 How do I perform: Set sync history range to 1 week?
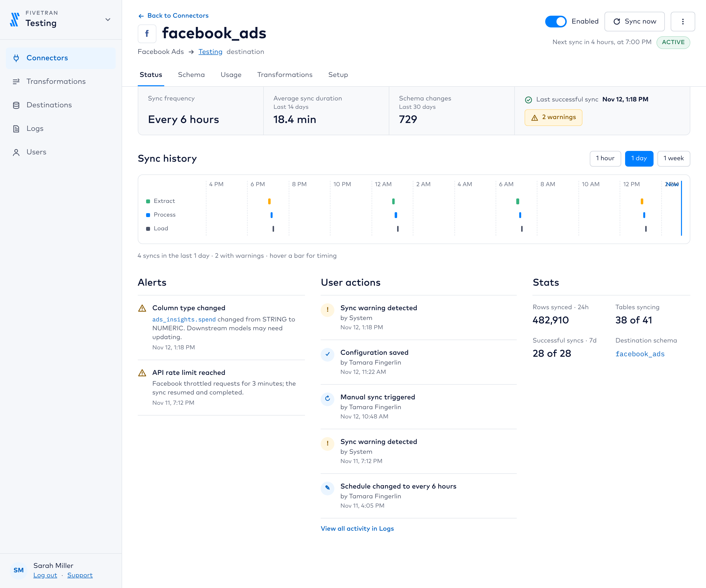point(673,159)
